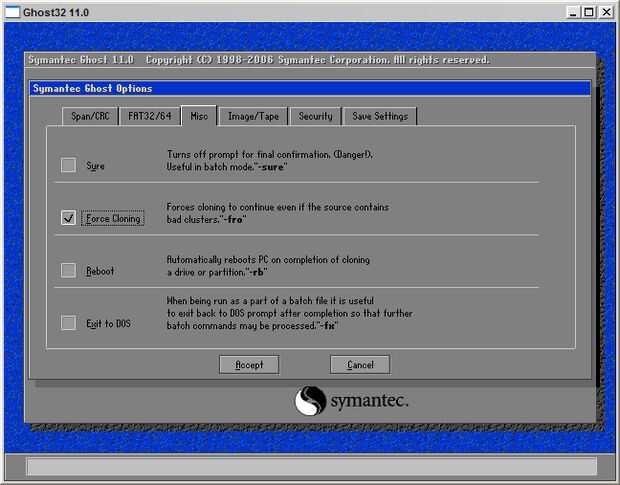Click the Force Cloning label
620x485 pixels.
coord(113,218)
